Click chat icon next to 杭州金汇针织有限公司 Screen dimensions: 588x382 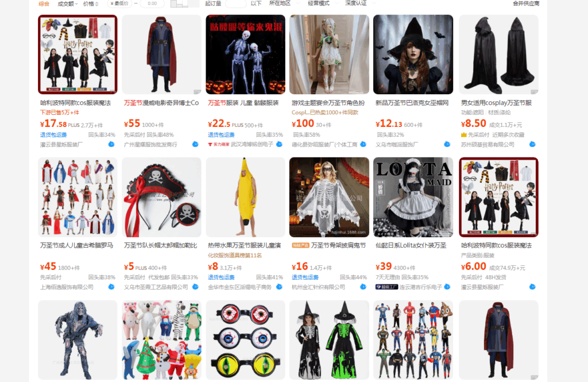tap(363, 287)
